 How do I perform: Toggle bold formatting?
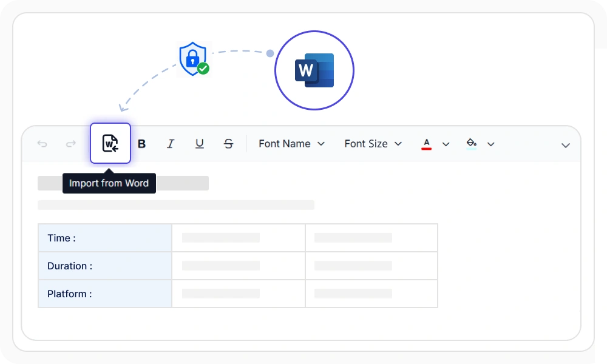(141, 144)
